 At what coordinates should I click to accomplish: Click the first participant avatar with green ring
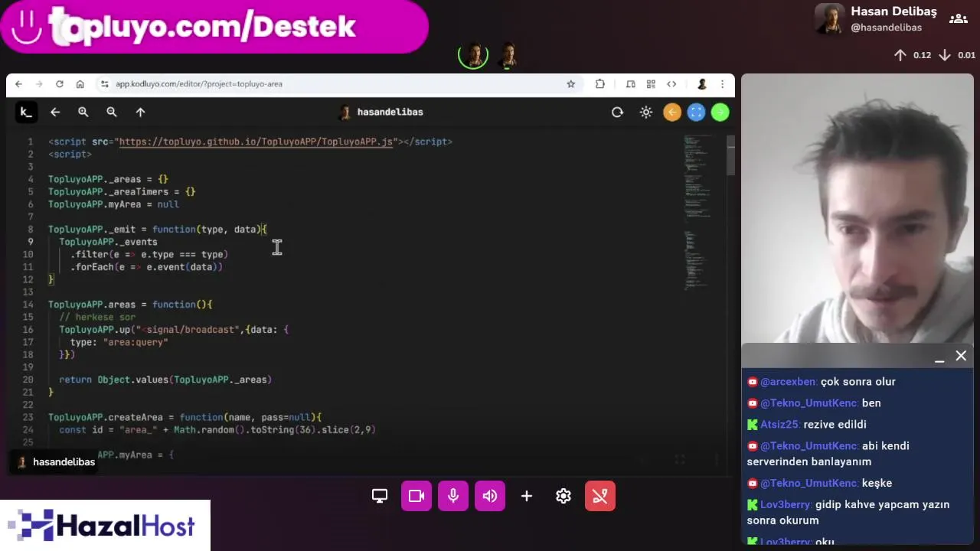pyautogui.click(x=473, y=55)
